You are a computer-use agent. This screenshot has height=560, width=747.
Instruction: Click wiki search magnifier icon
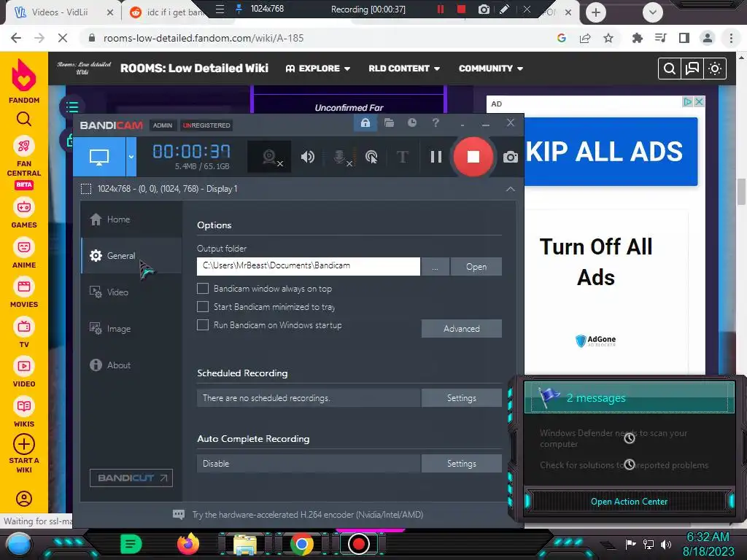pyautogui.click(x=669, y=69)
